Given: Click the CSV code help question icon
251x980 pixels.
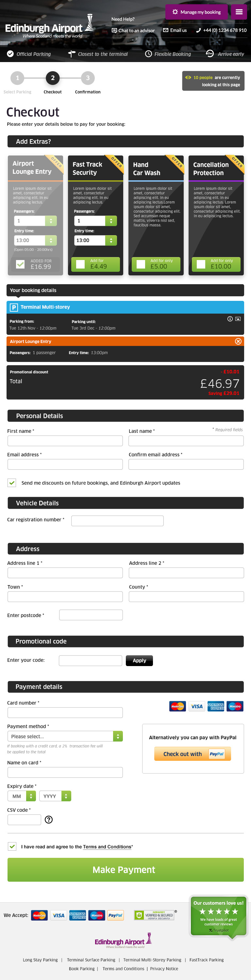Looking at the screenshot, I should coord(49,820).
